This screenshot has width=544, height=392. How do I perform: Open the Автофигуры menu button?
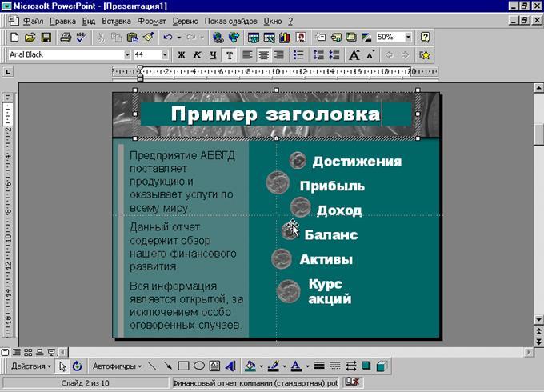click(117, 366)
